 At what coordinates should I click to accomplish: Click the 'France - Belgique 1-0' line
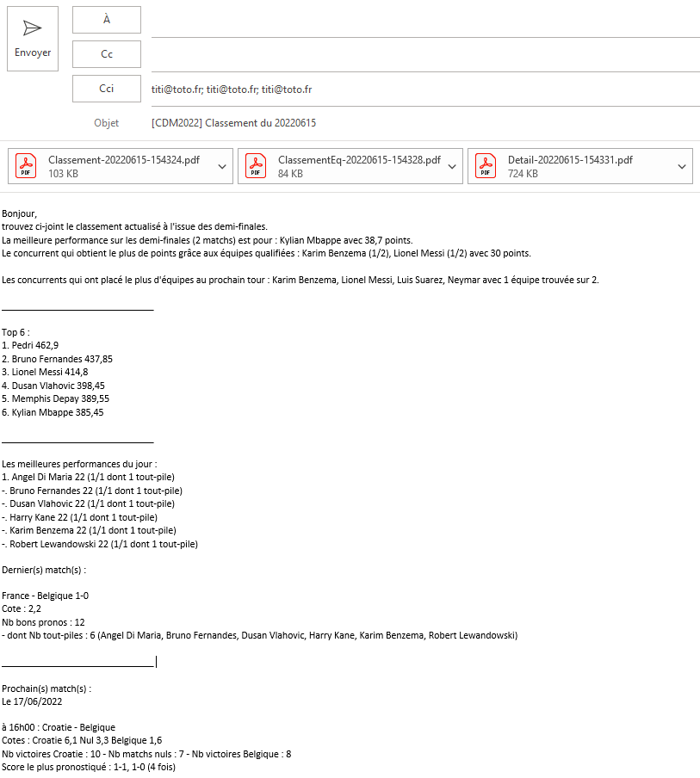[x=45, y=596]
